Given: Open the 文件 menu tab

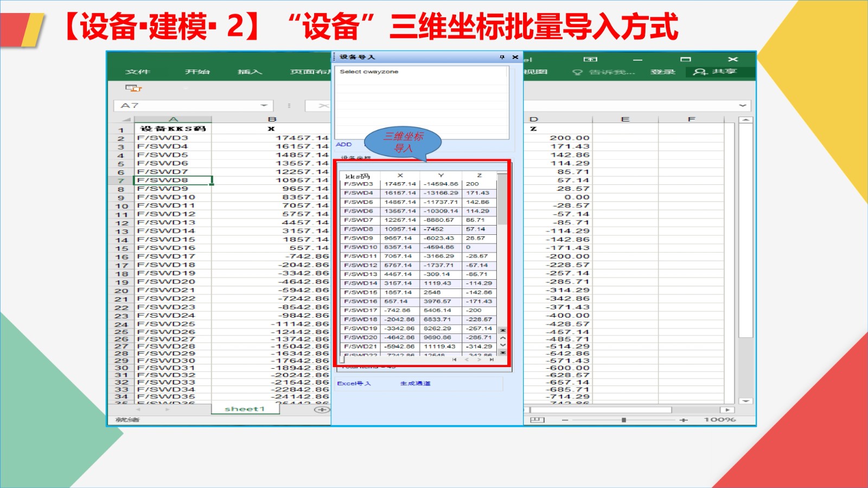Looking at the screenshot, I should tap(137, 72).
